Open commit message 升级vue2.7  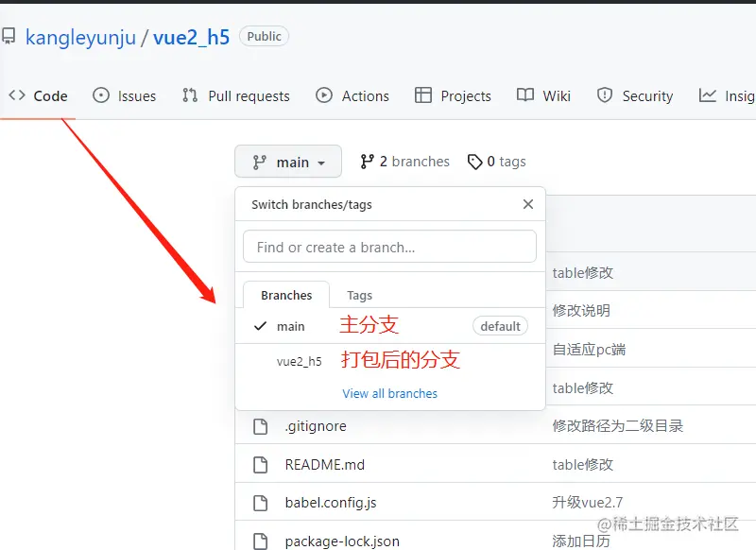click(x=587, y=503)
